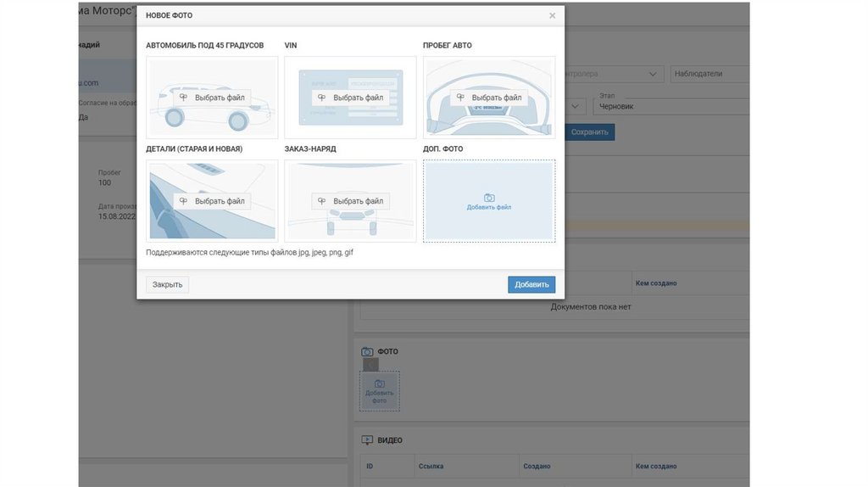Expand the контролера dropdown arrow

[653, 74]
